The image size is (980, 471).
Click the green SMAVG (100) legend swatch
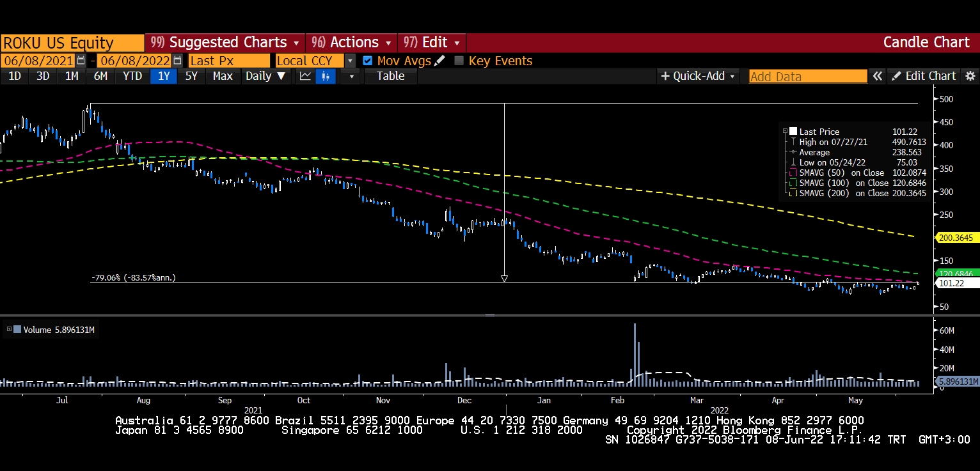[794, 183]
